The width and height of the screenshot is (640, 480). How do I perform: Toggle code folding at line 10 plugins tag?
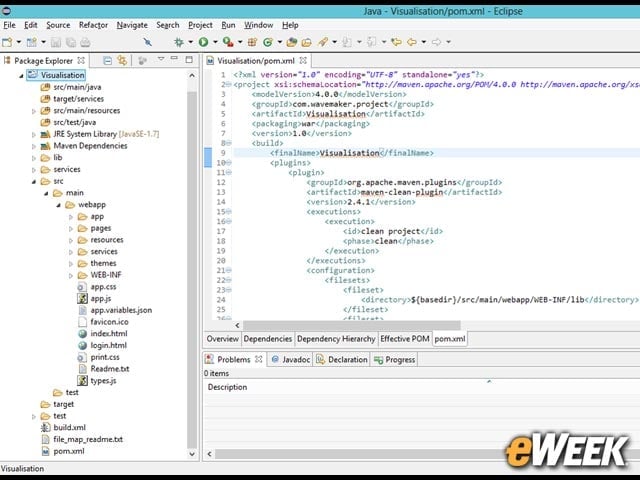point(229,163)
